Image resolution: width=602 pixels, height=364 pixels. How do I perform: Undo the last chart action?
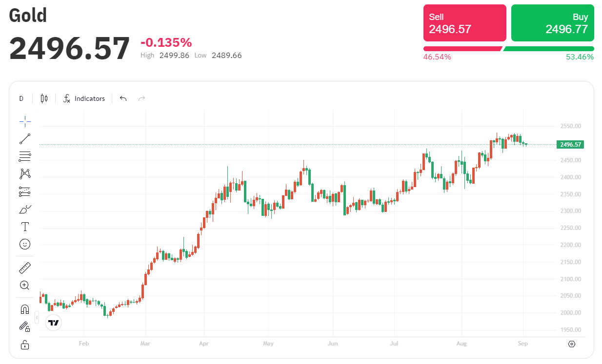coord(123,98)
